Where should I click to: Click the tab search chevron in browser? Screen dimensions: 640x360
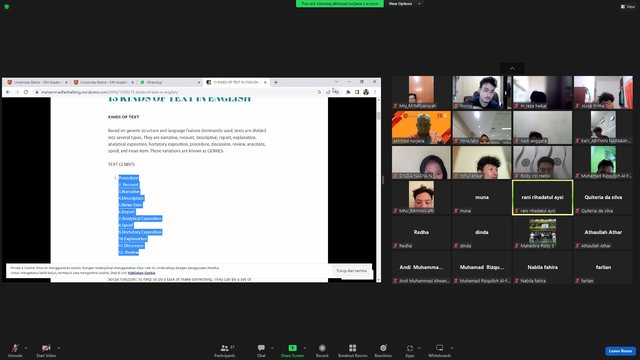(336, 82)
